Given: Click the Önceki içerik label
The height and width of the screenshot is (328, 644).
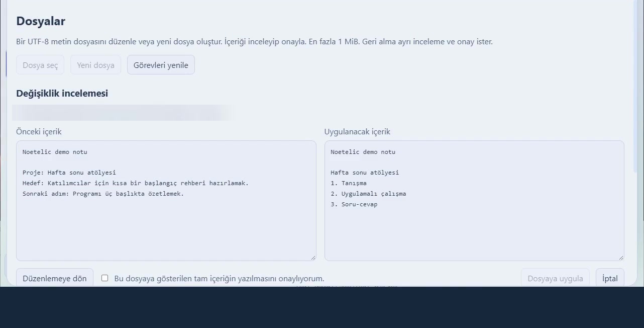Looking at the screenshot, I should pos(39,131).
